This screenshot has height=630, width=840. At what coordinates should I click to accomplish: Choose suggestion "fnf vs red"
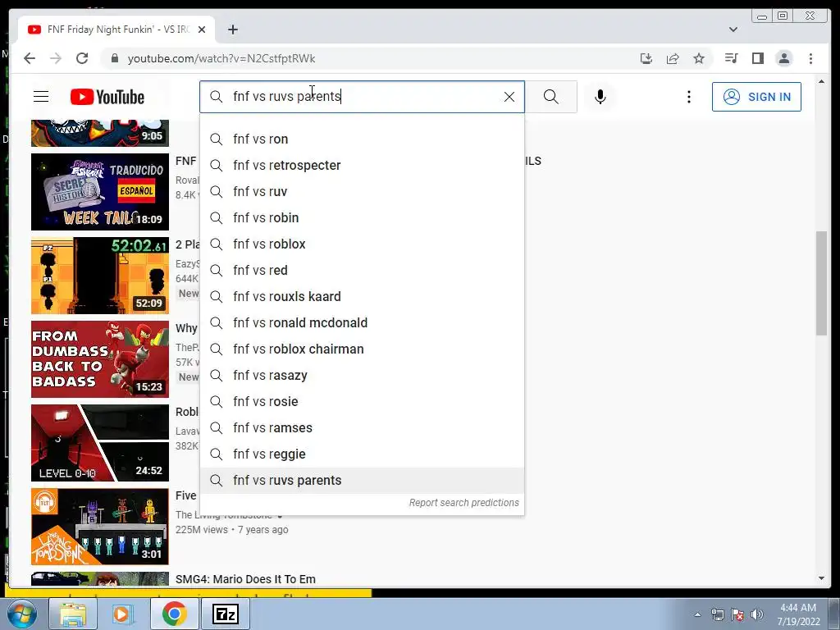coord(362,270)
